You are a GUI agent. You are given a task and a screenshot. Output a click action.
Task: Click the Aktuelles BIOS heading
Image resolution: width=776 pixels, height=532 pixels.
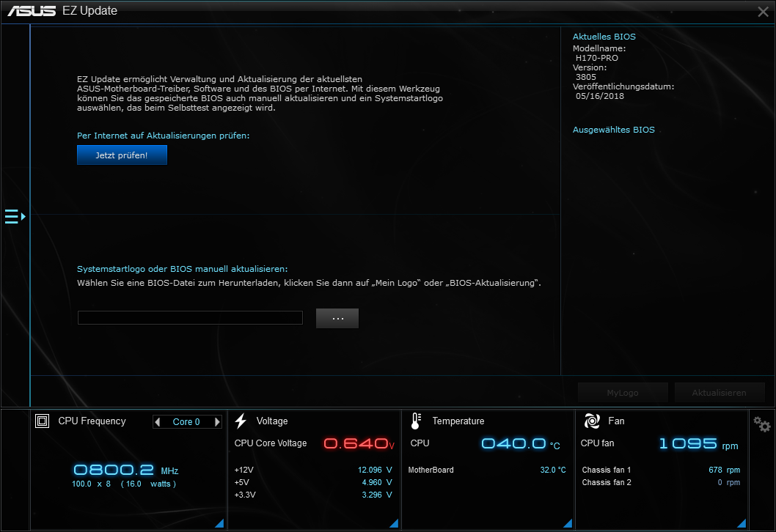pos(604,37)
